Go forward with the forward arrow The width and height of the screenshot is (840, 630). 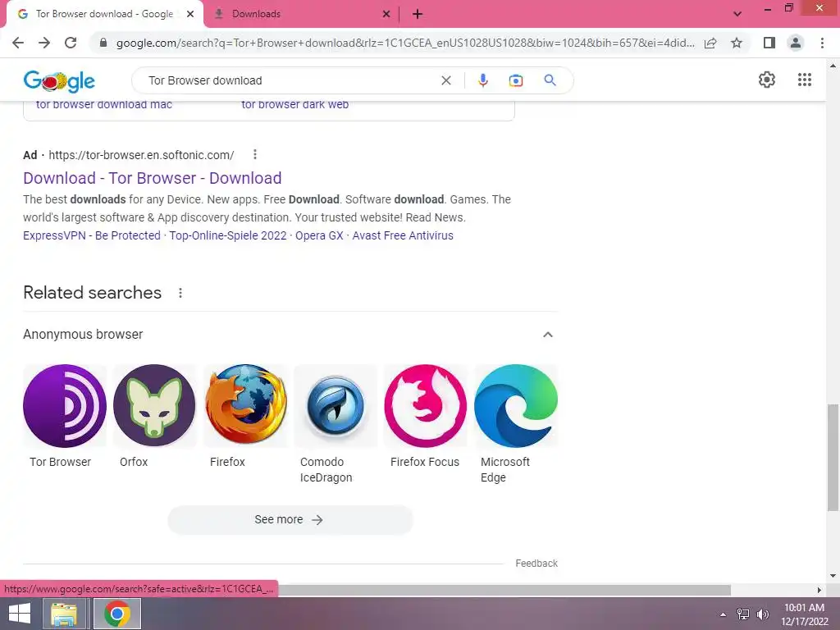(x=44, y=43)
